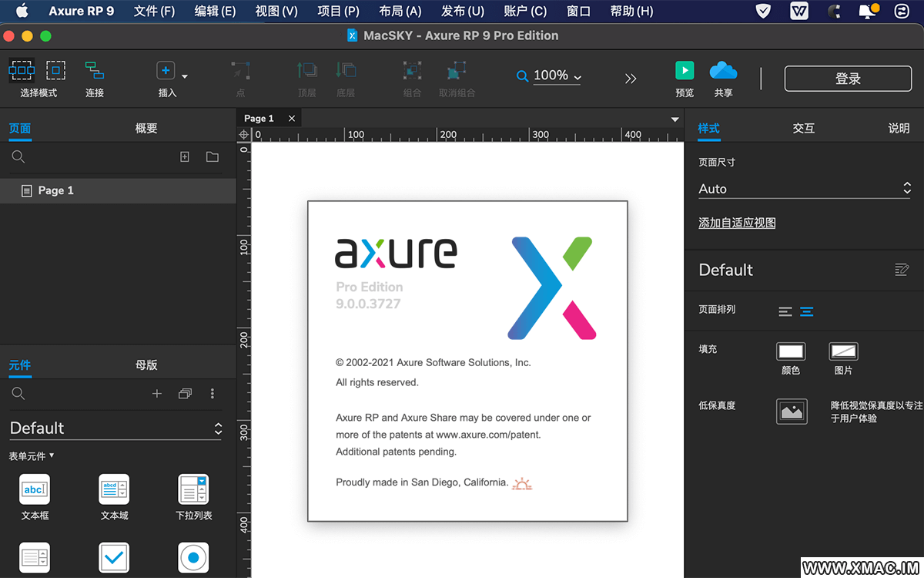Click the 图片 fill image swatch

tap(843, 352)
